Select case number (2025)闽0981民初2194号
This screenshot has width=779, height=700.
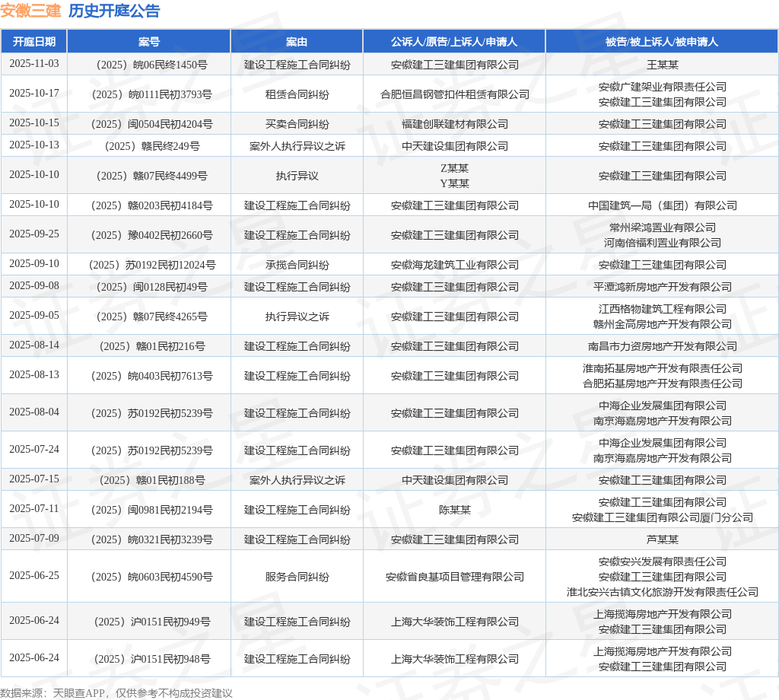tap(151, 511)
